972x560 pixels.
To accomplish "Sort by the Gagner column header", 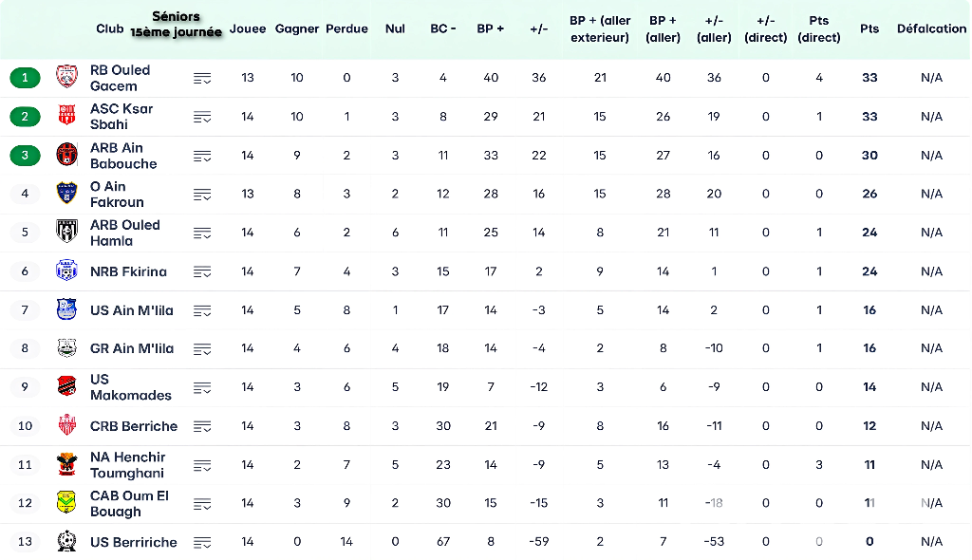I will click(x=297, y=28).
